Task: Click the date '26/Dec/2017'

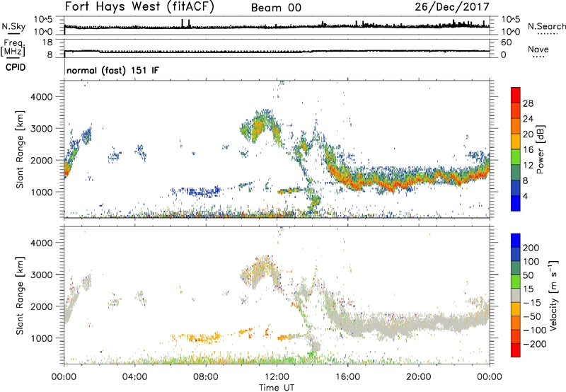Action: pyautogui.click(x=452, y=7)
